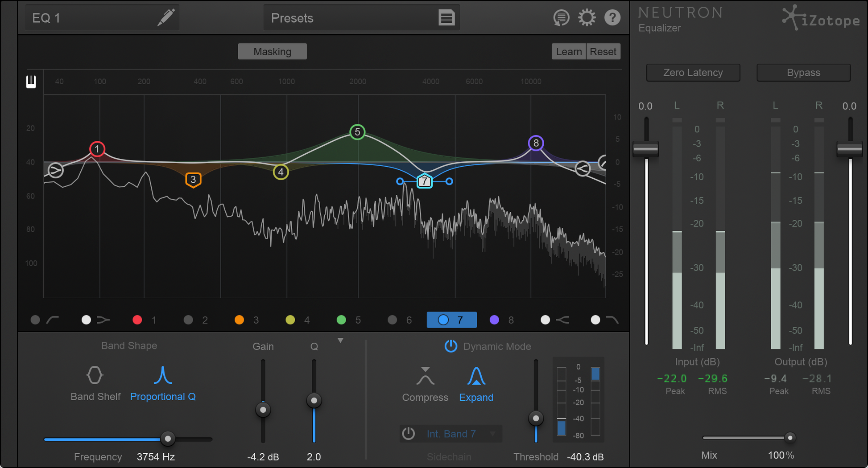Toggle the Sidechain power button
This screenshot has height=468, width=868.
coord(408,433)
